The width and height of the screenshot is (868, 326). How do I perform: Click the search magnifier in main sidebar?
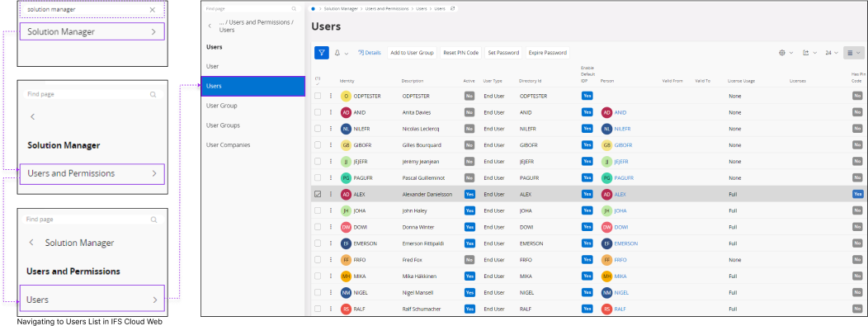point(294,9)
